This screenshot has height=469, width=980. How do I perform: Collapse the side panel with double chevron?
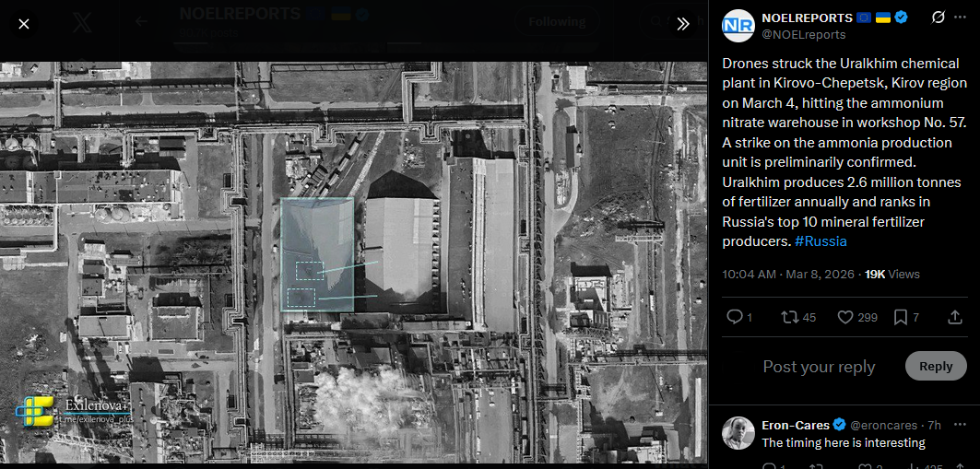tap(682, 24)
